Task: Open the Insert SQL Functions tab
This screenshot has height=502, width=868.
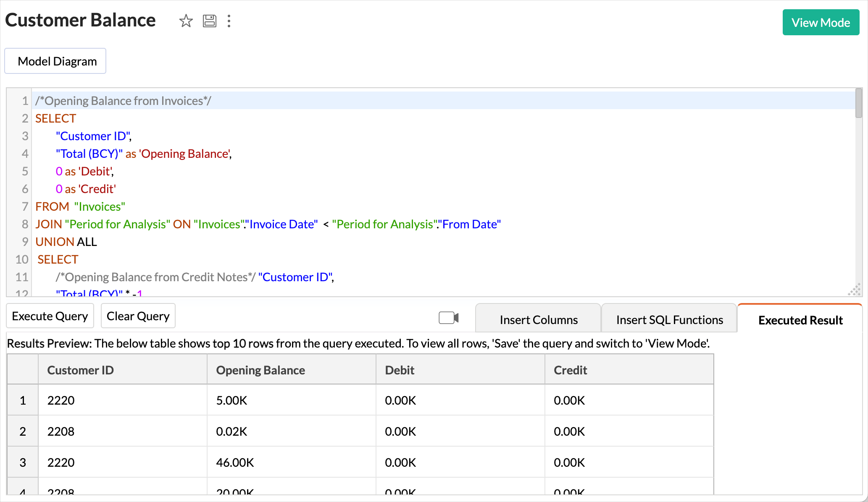Action: [669, 320]
